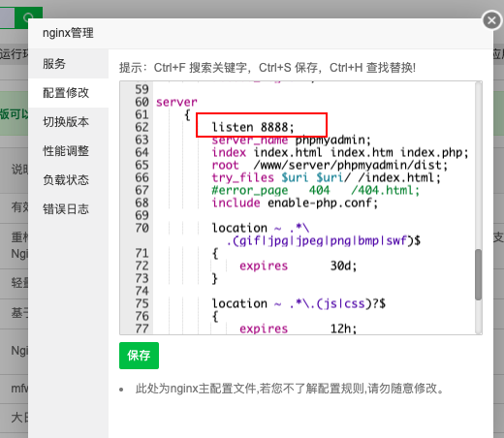
Task: Click the Ctrl+F shortcut hint text
Action: [200, 68]
